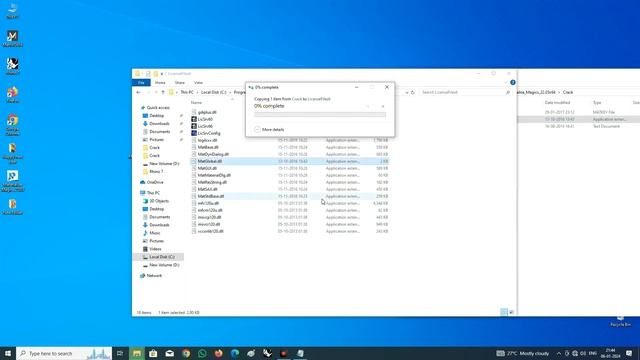640x360 pixels.
Task: Click the copy progress bar
Action: 320,115
